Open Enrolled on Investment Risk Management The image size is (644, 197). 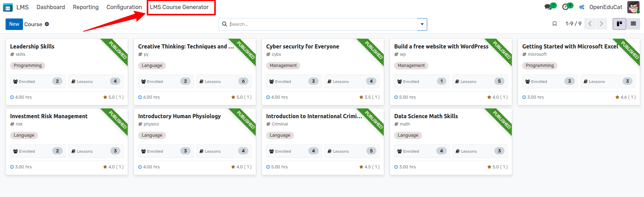click(x=38, y=151)
